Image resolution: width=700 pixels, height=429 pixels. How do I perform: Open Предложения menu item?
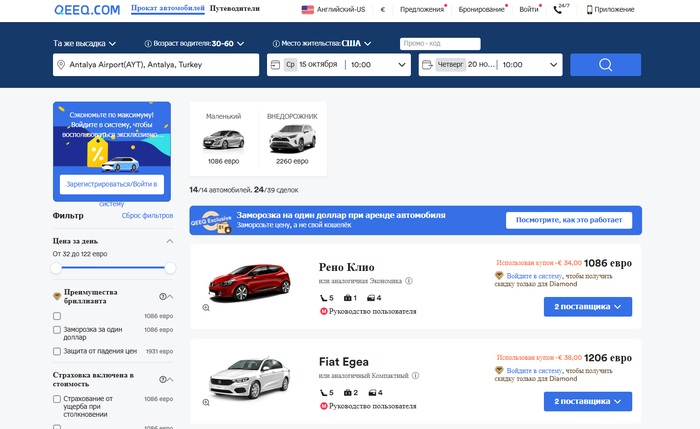[422, 9]
